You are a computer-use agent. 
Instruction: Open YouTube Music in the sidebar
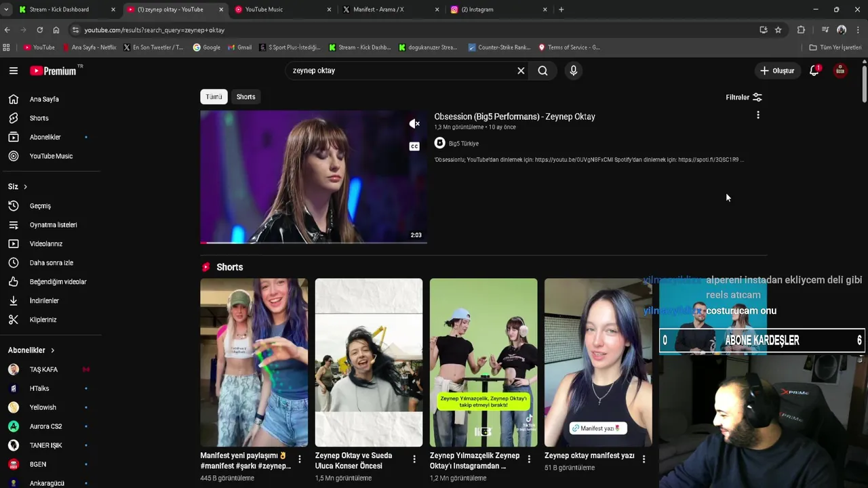click(x=51, y=156)
